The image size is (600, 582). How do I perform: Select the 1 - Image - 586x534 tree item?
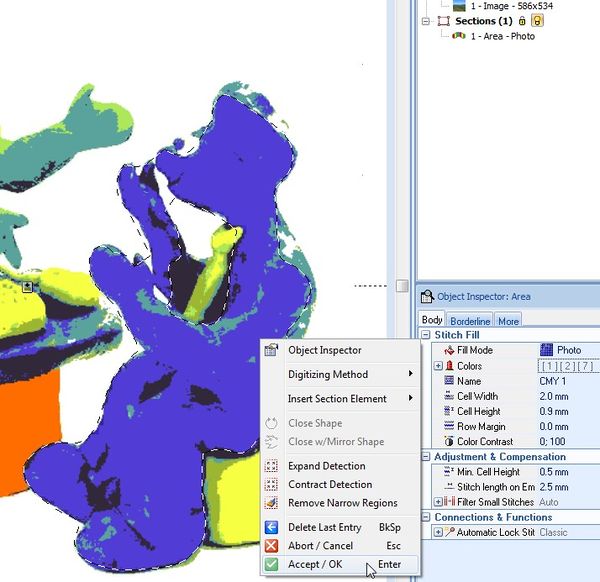[512, 6]
